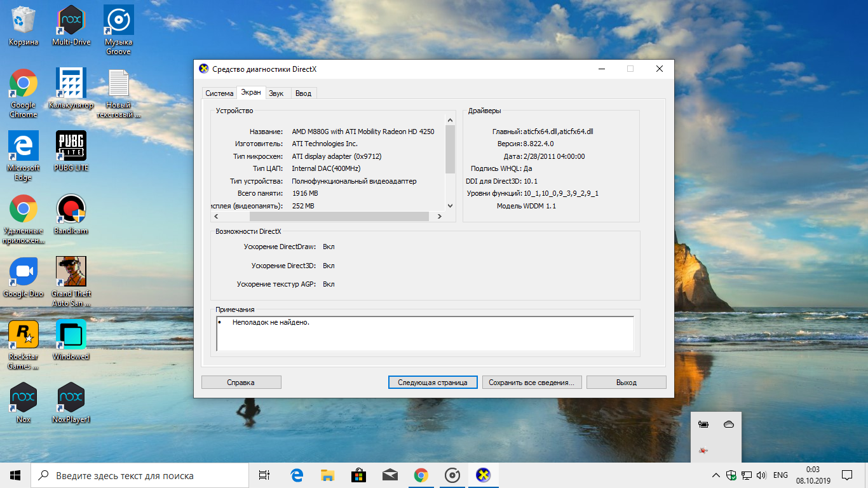Click the Google Duo desktop icon
This screenshot has width=868, height=488.
[x=24, y=272]
